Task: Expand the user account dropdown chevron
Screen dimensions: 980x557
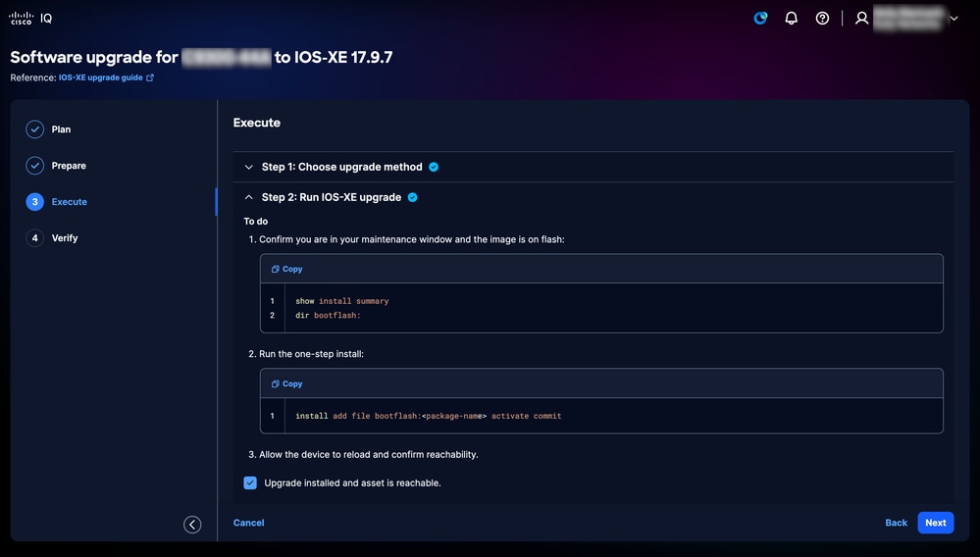Action: (954, 18)
